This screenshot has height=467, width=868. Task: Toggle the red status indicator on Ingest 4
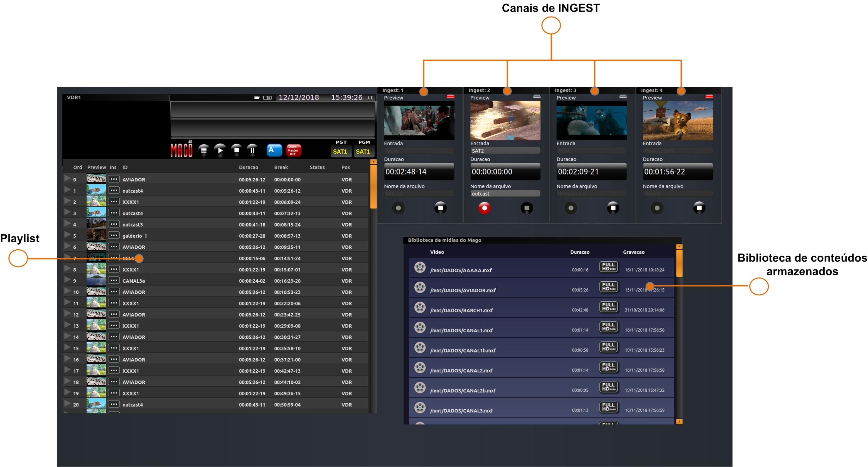point(709,96)
